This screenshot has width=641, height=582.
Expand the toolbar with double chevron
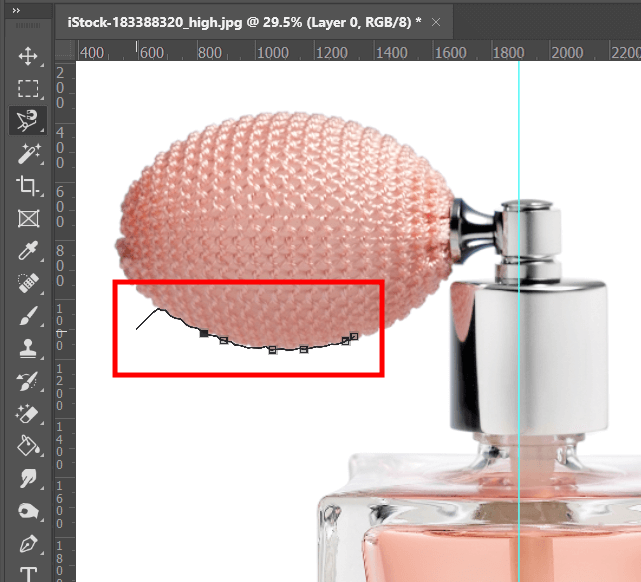tap(16, 10)
